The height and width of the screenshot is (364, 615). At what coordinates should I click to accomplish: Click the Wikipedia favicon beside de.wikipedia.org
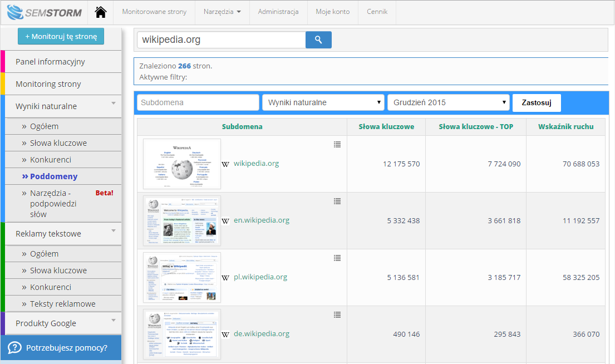[225, 335]
